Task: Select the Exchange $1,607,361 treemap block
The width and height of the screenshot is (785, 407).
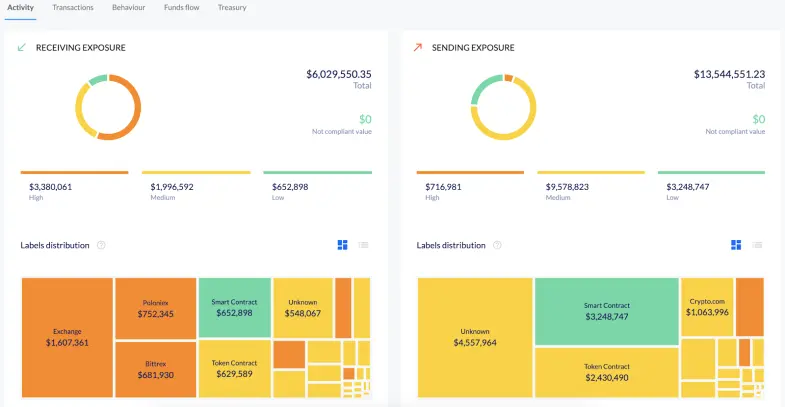Action: pyautogui.click(x=67, y=337)
